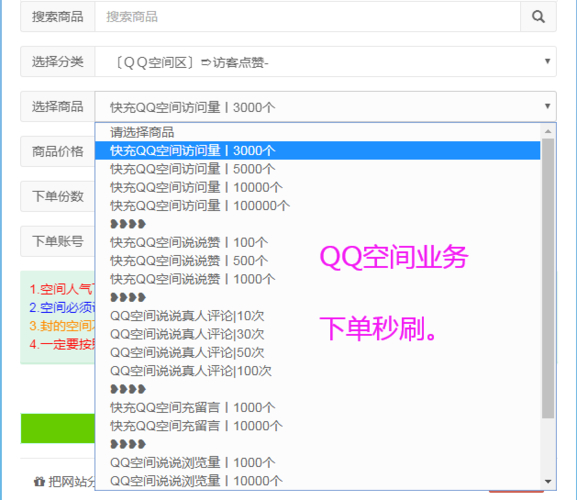577x500 pixels.
Task: Click the 商品价格 label
Action: pos(57,151)
